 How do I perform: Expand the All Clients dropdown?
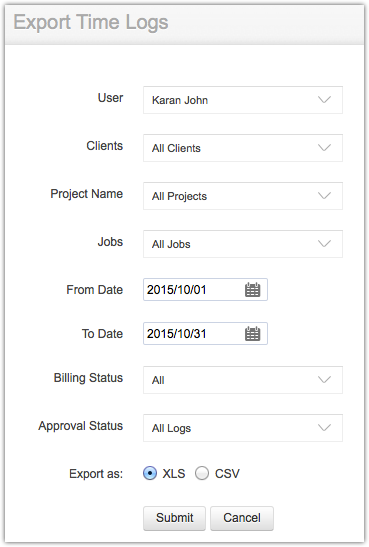pyautogui.click(x=243, y=148)
